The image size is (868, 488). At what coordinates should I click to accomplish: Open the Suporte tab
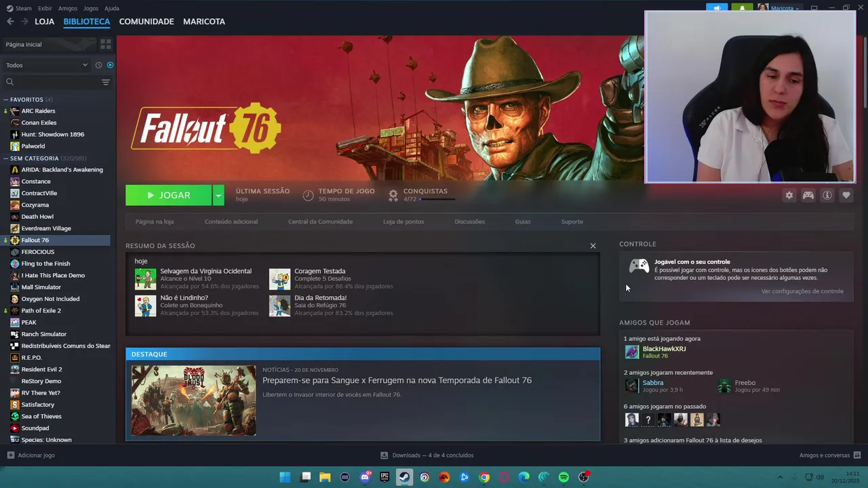572,222
